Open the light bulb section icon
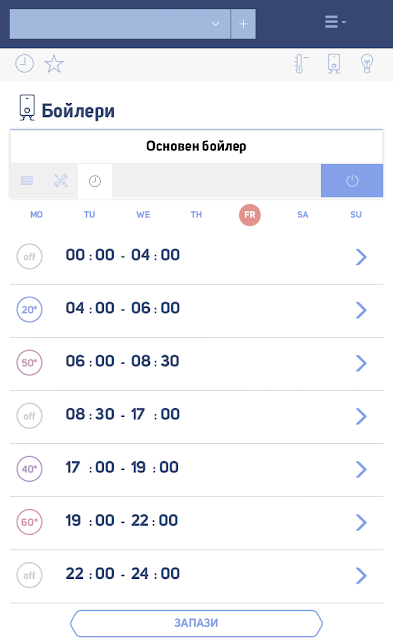This screenshot has width=393, height=640. 367,64
